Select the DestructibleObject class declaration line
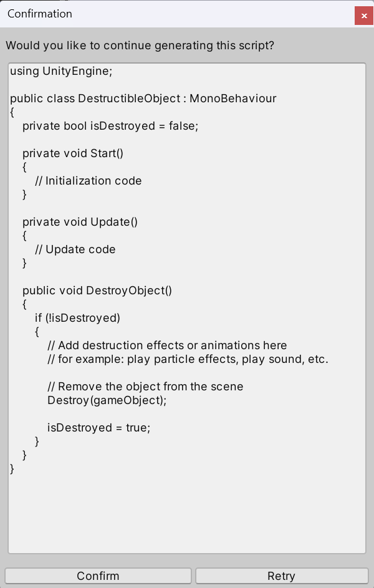The width and height of the screenshot is (374, 588). pos(143,99)
